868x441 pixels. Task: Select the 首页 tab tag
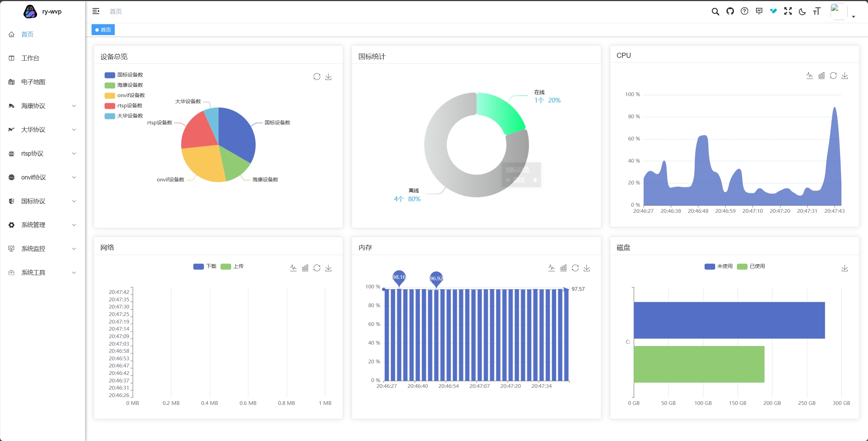coord(103,30)
